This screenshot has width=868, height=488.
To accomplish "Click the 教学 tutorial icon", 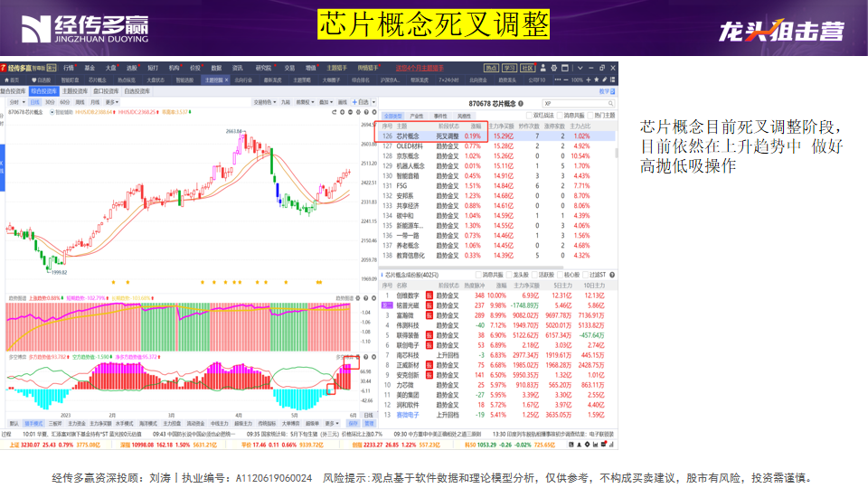I will [608, 91].
